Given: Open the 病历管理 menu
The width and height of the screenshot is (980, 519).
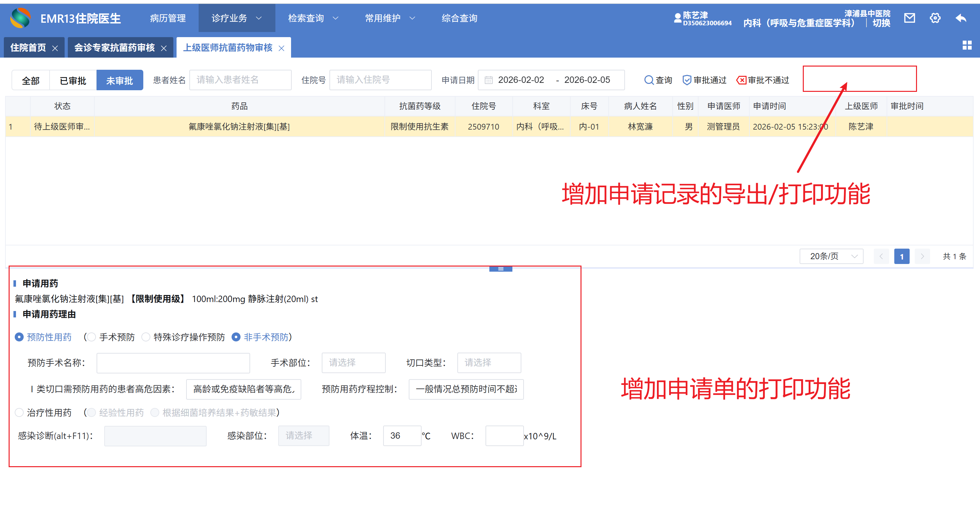Looking at the screenshot, I should (x=168, y=18).
